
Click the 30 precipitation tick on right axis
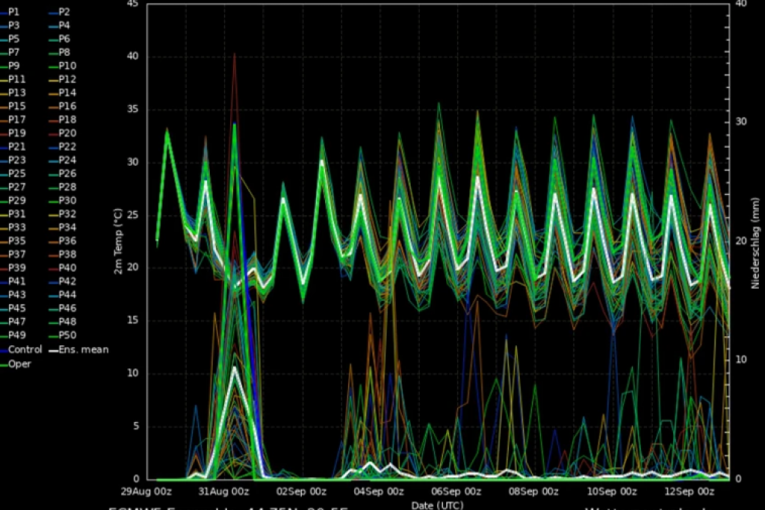click(740, 122)
